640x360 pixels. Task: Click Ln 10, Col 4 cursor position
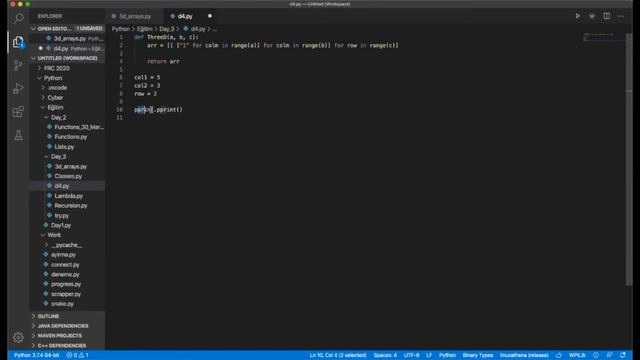tap(338, 355)
